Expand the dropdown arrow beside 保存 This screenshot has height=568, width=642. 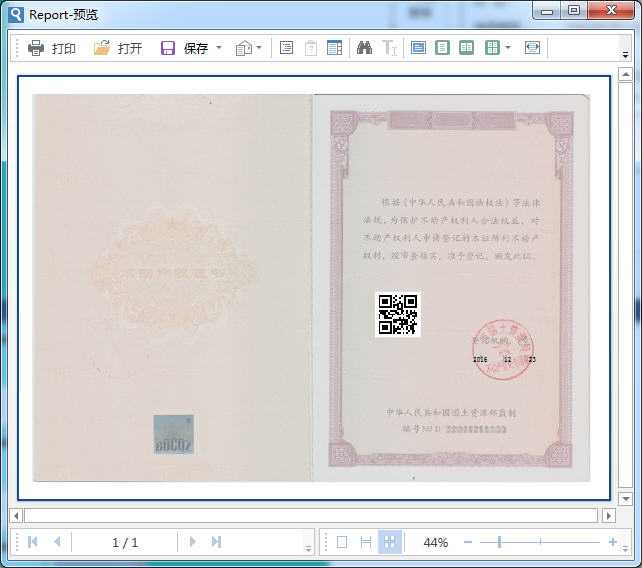pyautogui.click(x=219, y=47)
